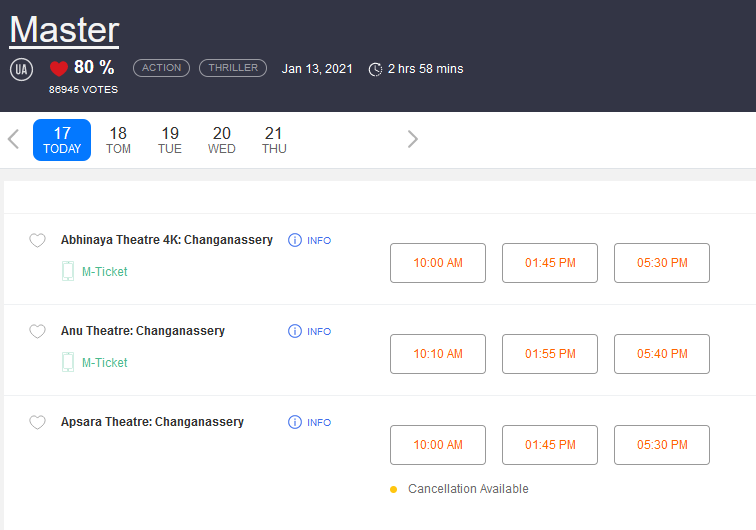
Task: Click the M-Ticket phone icon for Anu Theatre
Action: tap(68, 362)
